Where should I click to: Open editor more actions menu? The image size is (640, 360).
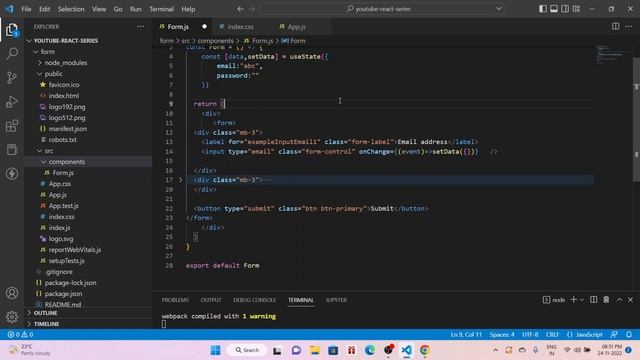click(629, 27)
